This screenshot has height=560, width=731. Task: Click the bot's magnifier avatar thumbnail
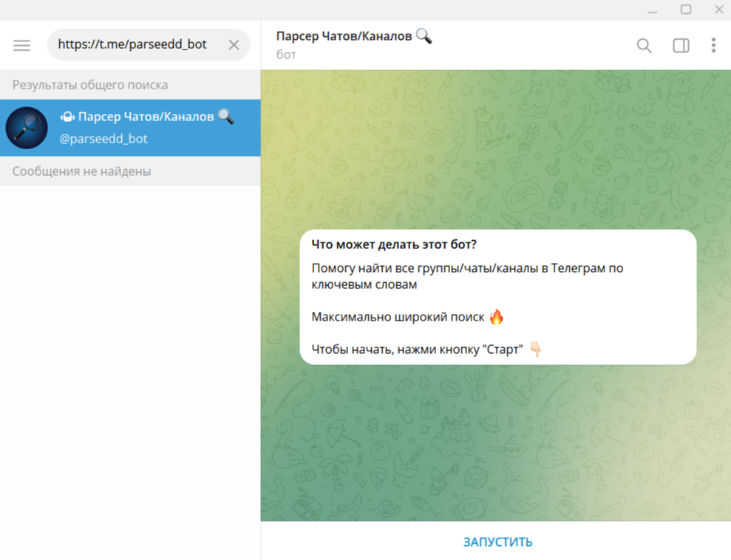pos(27,128)
